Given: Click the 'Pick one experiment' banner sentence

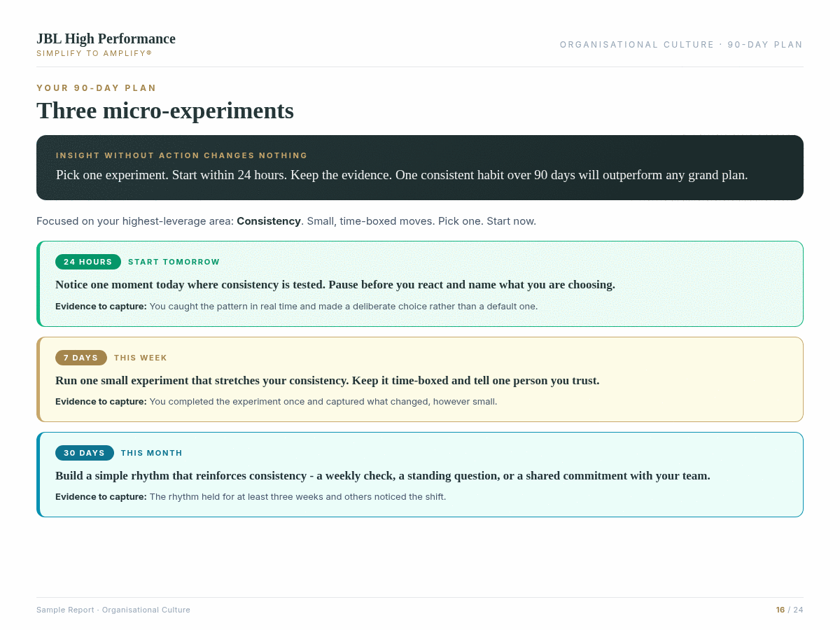Looking at the screenshot, I should pyautogui.click(x=402, y=175).
